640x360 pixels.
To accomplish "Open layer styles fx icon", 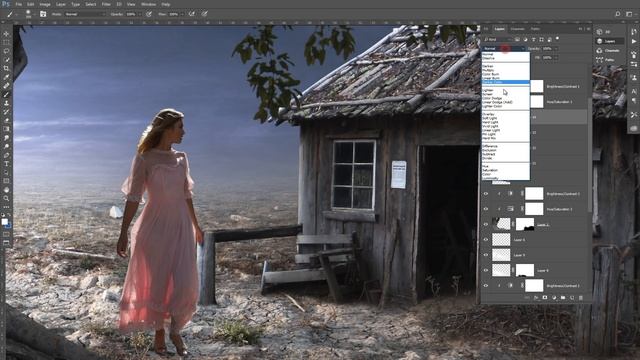I will [536, 298].
